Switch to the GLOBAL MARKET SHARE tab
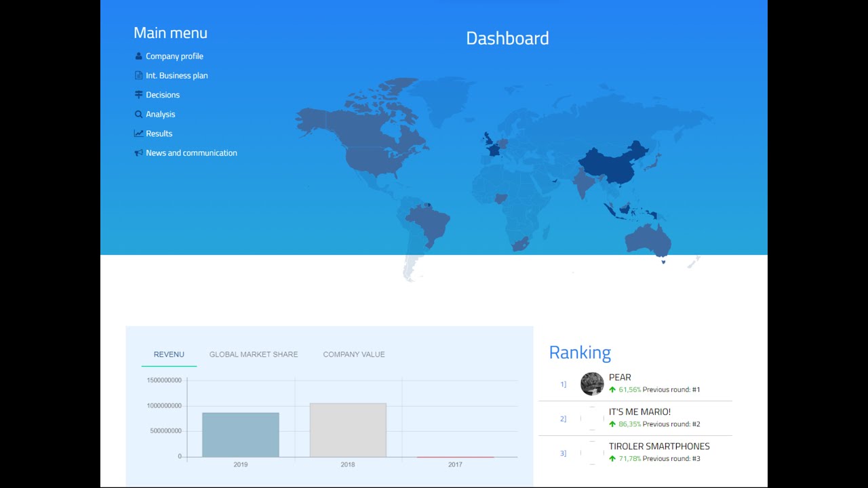 pyautogui.click(x=254, y=354)
